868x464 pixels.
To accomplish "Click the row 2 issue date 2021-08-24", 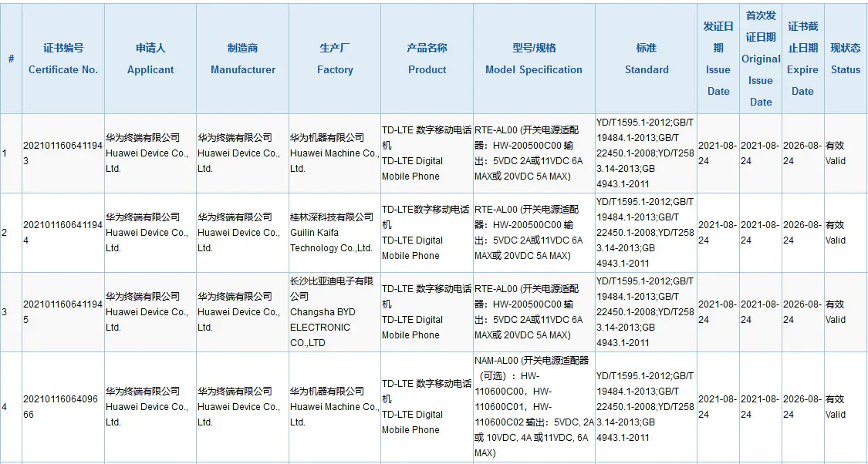I will click(718, 233).
